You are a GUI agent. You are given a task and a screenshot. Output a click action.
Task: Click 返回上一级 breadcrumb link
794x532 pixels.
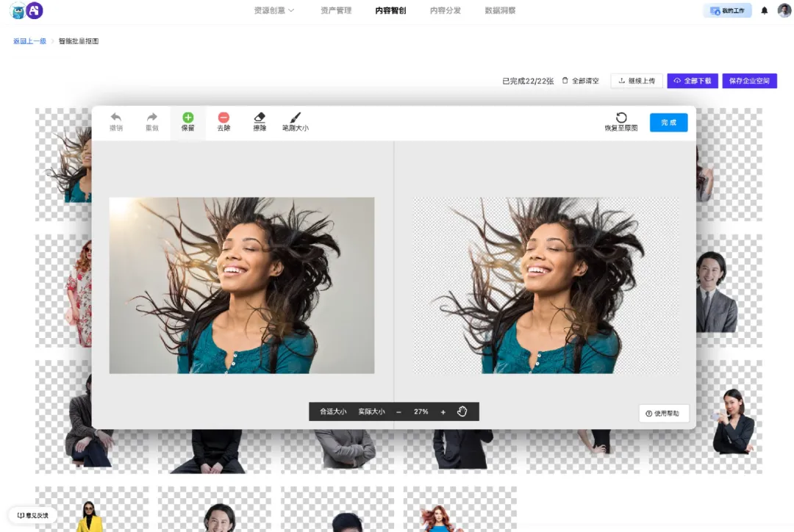point(29,41)
